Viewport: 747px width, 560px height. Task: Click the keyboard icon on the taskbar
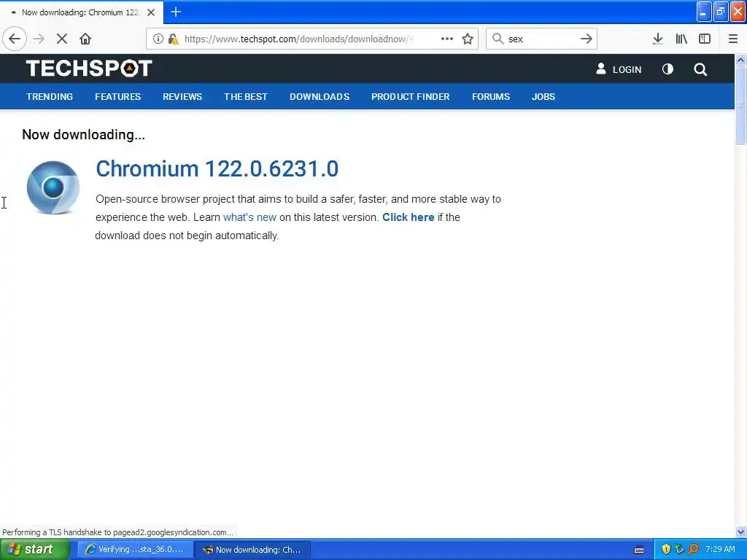(x=639, y=550)
